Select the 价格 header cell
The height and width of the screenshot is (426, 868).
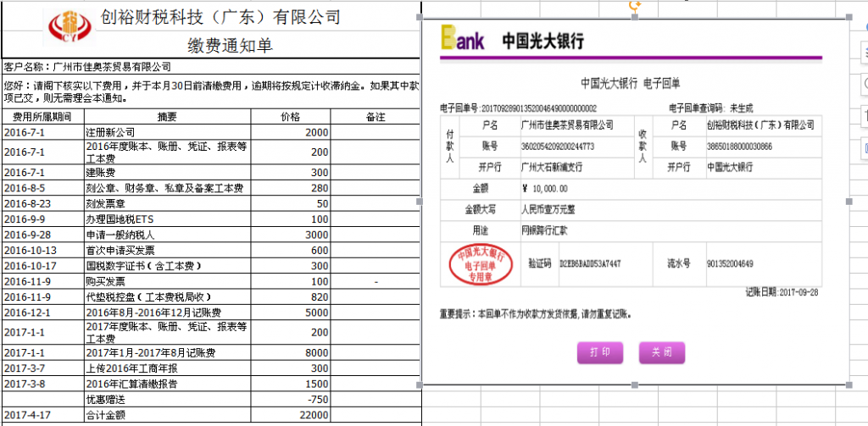(x=291, y=117)
